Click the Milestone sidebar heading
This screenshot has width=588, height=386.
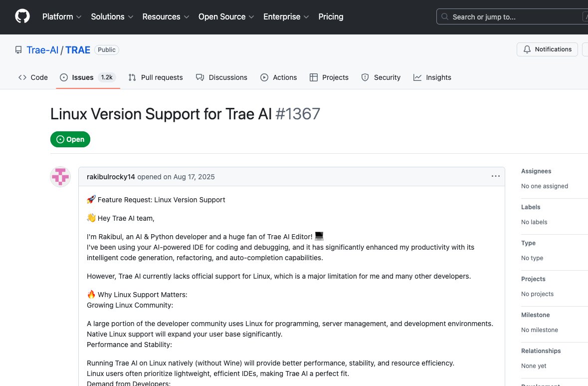point(536,315)
